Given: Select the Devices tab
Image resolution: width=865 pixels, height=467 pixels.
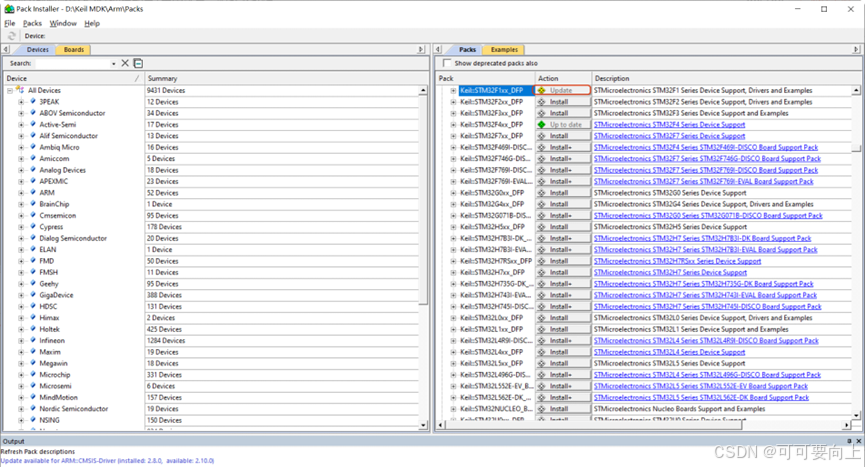Looking at the screenshot, I should click(x=38, y=50).
